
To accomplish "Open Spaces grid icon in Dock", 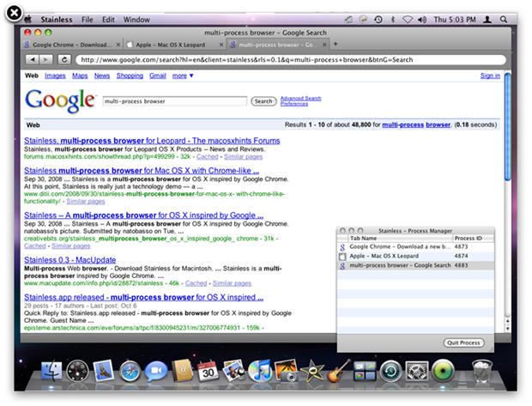I will pyautogui.click(x=365, y=371).
